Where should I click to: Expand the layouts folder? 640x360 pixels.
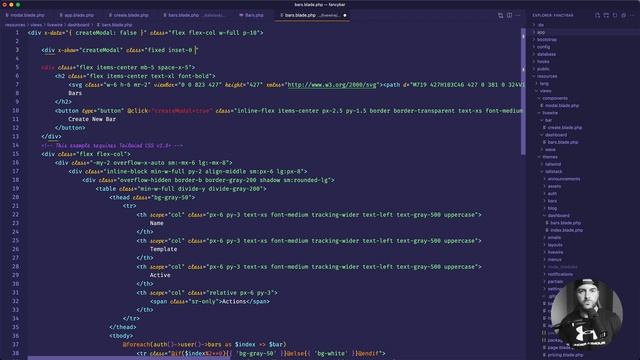tap(555, 245)
